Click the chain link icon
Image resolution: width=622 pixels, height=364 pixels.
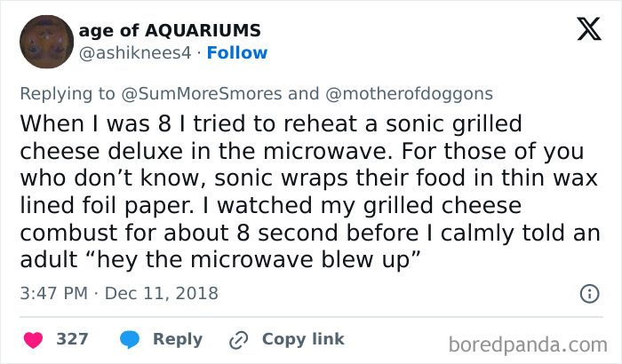238,340
